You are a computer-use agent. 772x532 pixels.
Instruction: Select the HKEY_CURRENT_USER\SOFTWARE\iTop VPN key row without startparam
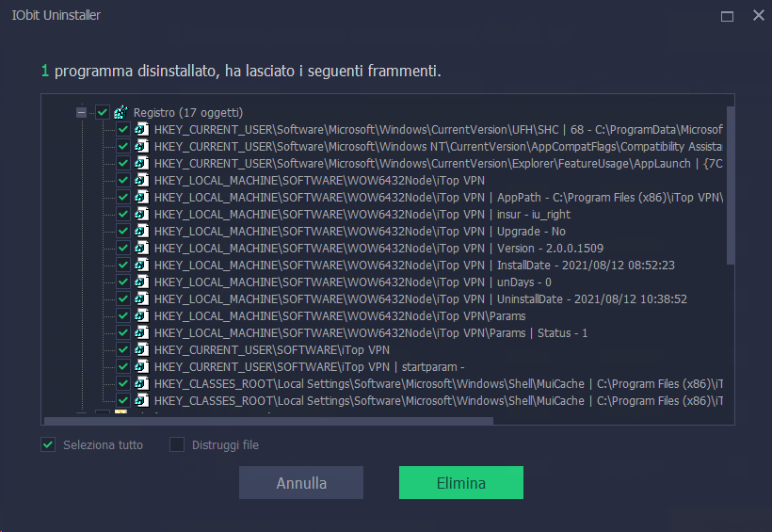[x=272, y=350]
